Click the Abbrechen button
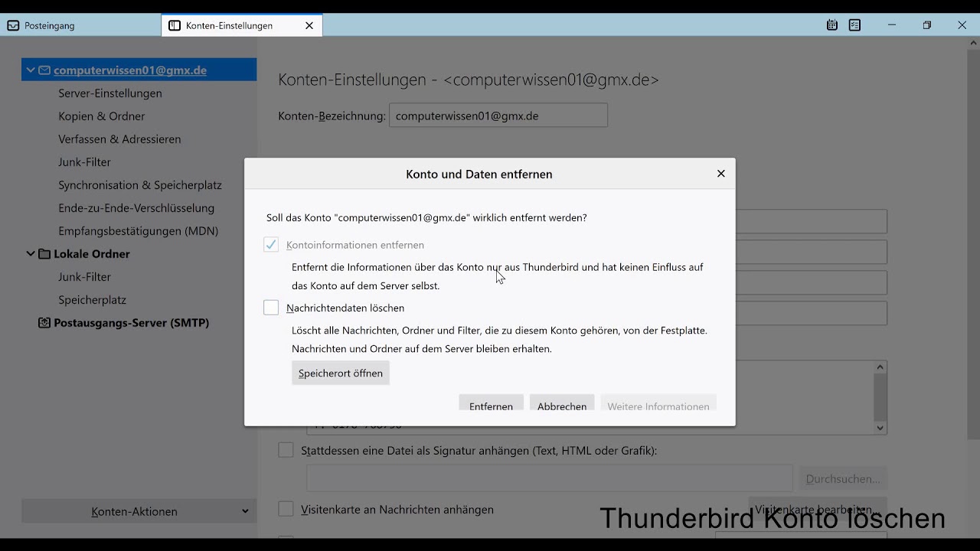The height and width of the screenshot is (551, 980). [562, 403]
